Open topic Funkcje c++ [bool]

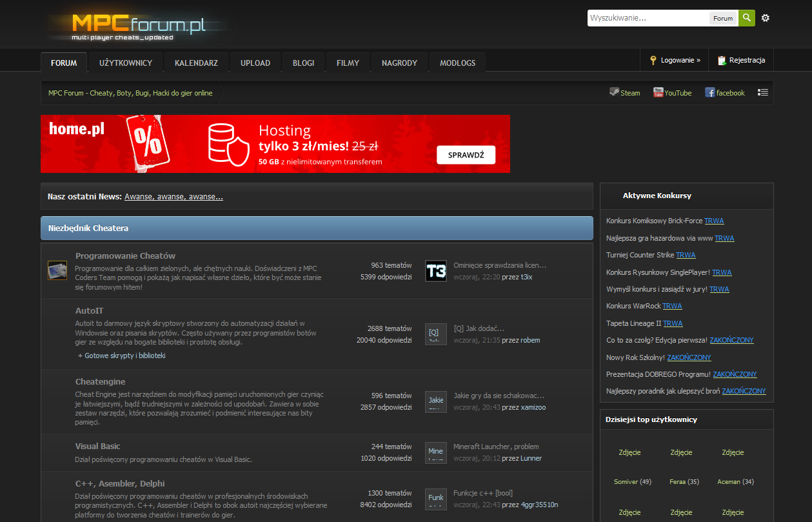[483, 493]
